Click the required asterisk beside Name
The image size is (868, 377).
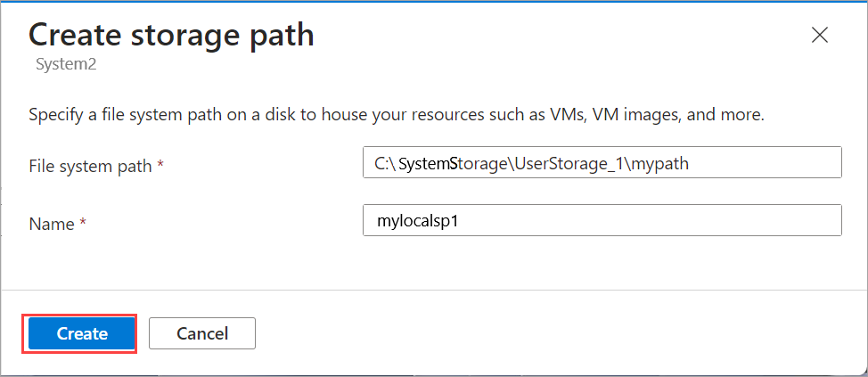[x=82, y=222]
